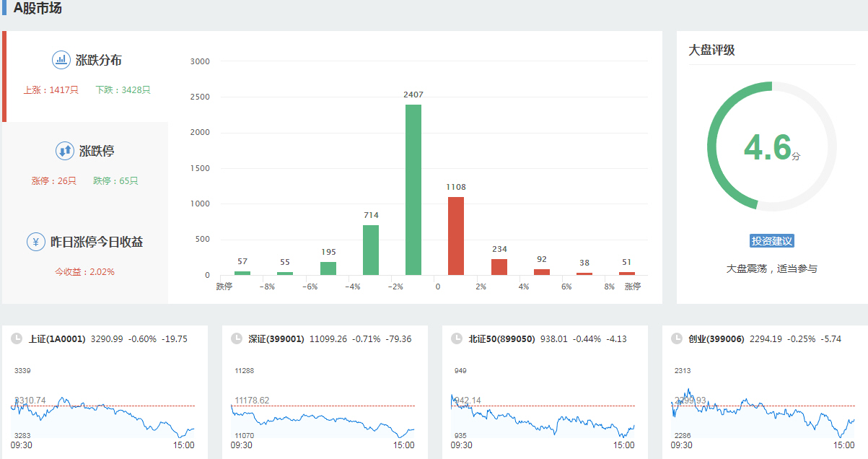This screenshot has height=459, width=868.
Task: Click clock icon beside 创业(399006)
Action: [x=676, y=338]
